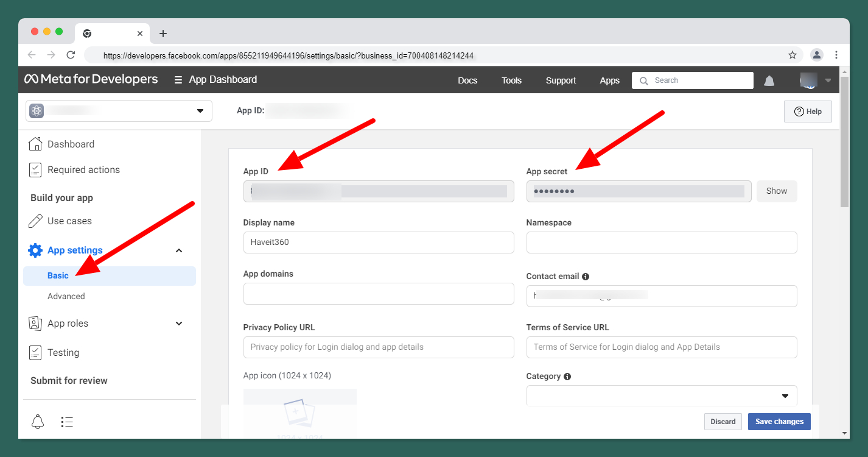Click the Use cases pencil icon
Screen dimensions: 868x457
point(35,221)
